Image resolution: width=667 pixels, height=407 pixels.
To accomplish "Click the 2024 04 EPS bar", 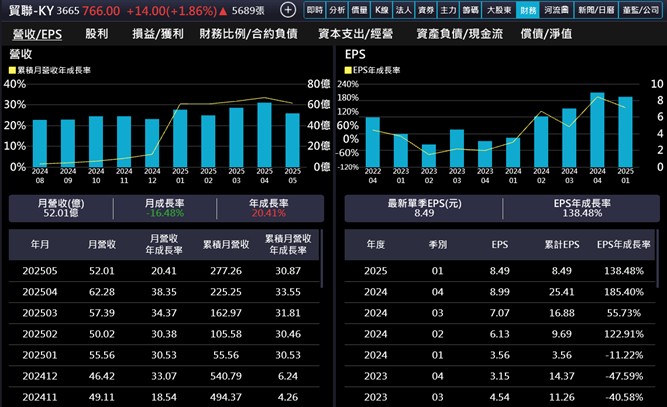I will [x=597, y=130].
